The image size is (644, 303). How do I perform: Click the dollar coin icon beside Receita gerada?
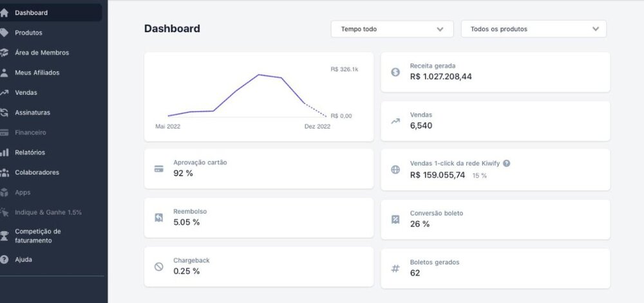395,72
